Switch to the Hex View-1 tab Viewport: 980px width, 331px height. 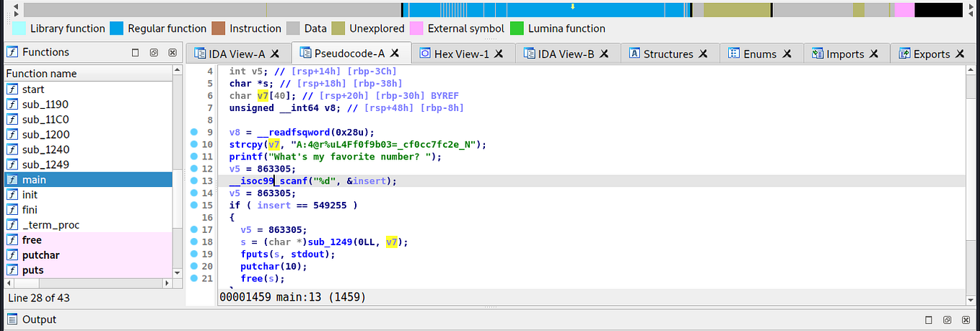click(x=462, y=54)
